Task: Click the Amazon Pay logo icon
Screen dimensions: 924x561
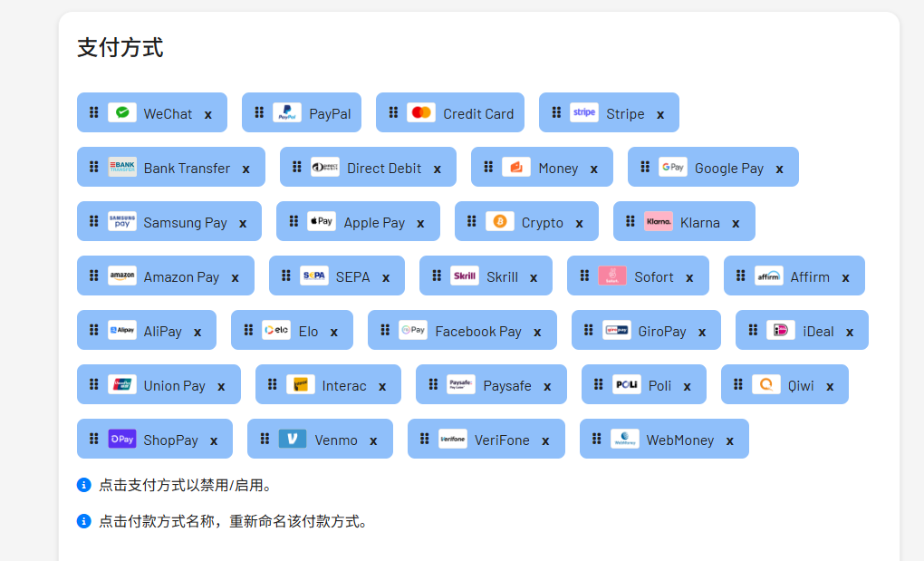Action: point(122,276)
